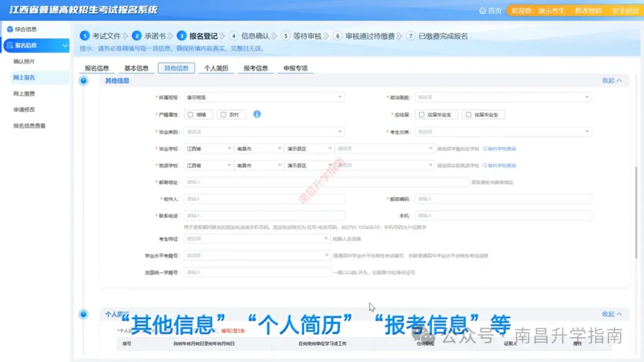644x362 pixels.
Task: Switch to the 申报专项 tab
Action: [x=295, y=68]
